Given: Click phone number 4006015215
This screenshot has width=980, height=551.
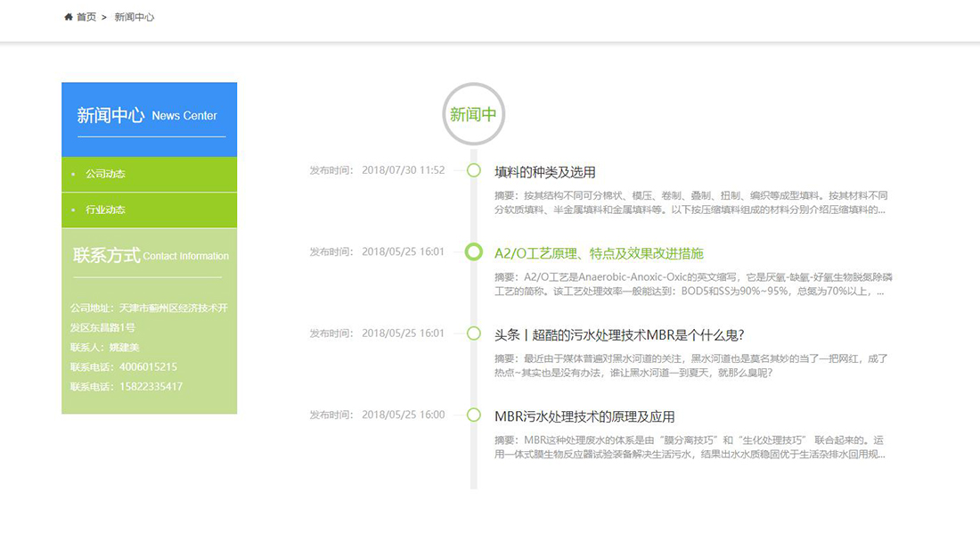Looking at the screenshot, I should tap(148, 367).
